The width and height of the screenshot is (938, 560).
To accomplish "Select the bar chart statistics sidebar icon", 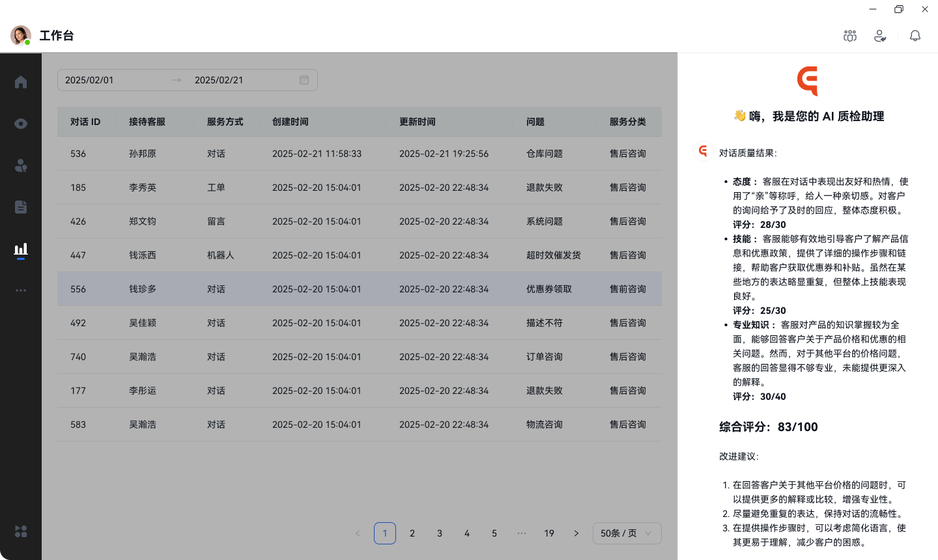I will coord(21,249).
